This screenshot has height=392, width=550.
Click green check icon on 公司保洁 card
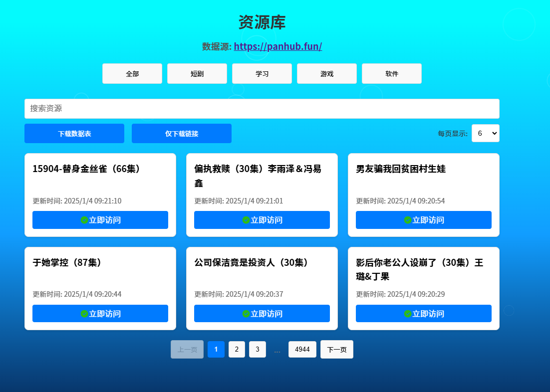tap(246, 314)
